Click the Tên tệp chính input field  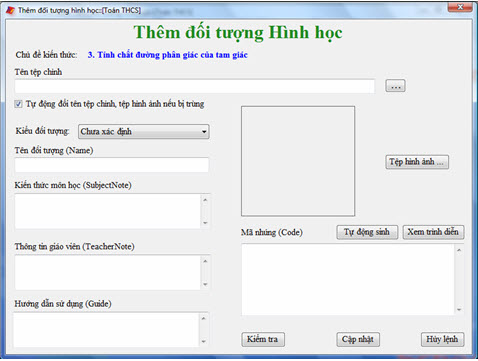tap(195, 86)
